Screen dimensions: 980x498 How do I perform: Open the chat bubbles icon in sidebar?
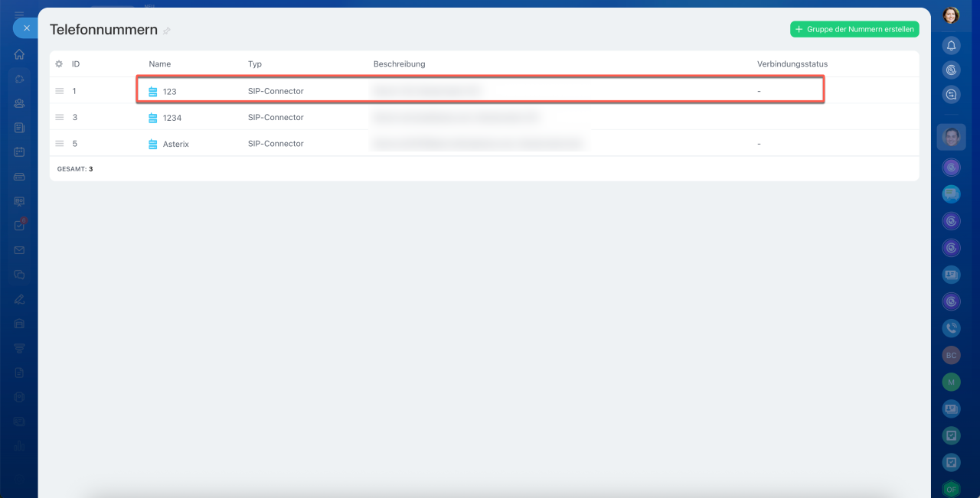(x=19, y=275)
